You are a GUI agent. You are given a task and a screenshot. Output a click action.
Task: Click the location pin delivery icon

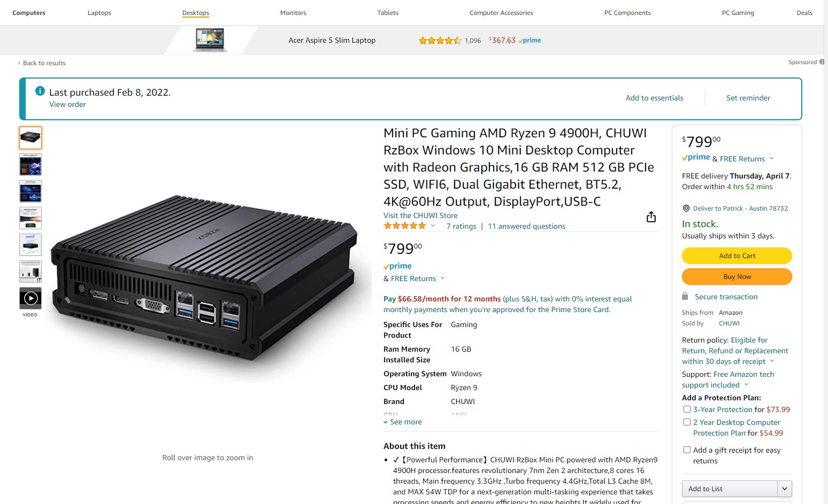coord(686,208)
